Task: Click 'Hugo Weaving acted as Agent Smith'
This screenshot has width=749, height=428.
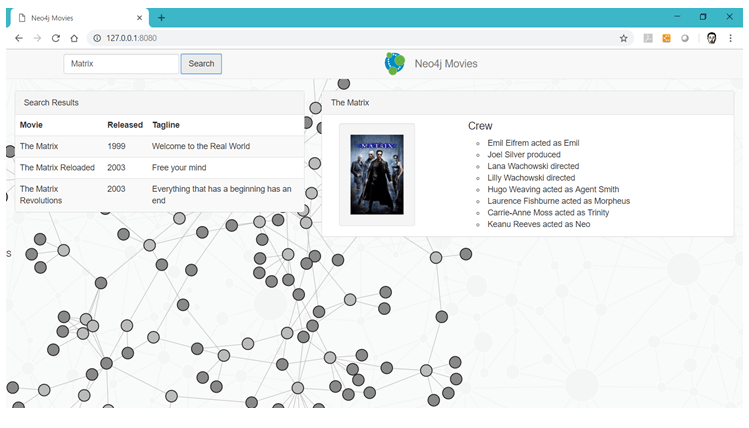Action: pyautogui.click(x=553, y=190)
